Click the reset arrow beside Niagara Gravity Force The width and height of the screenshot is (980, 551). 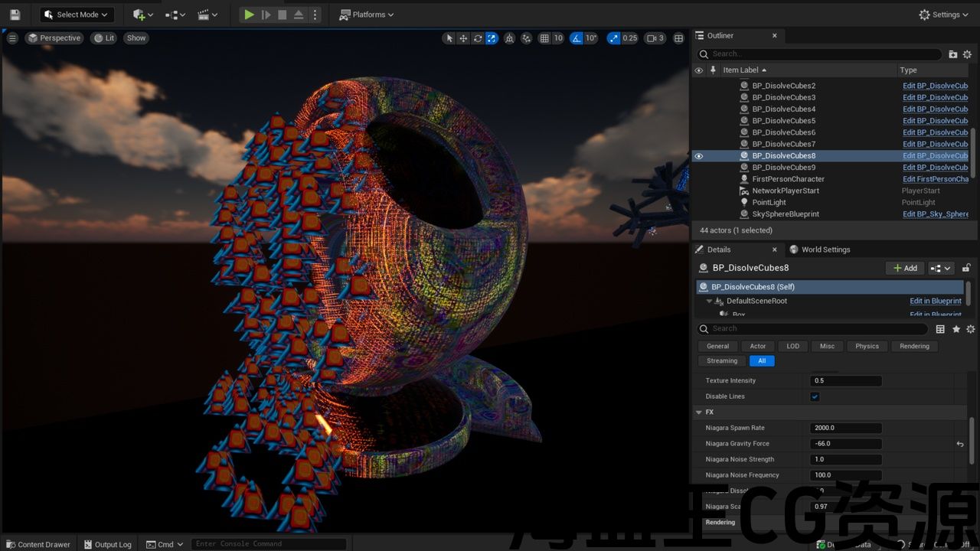[x=959, y=444]
